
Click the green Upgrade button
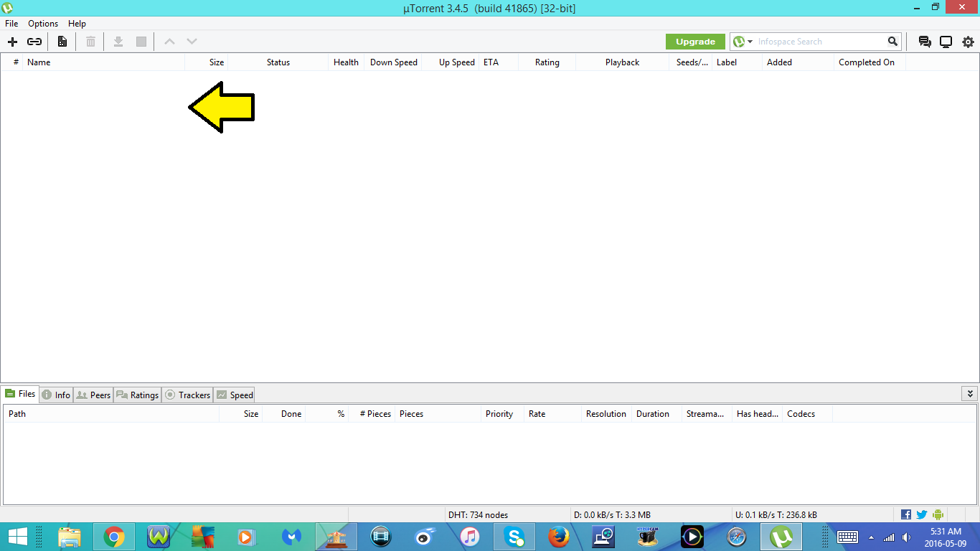point(695,42)
